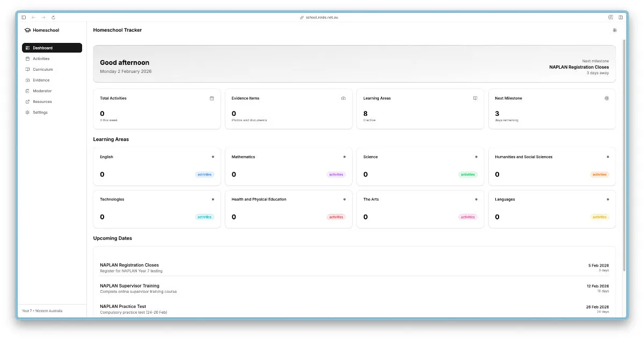Click the activities badge on The Arts card
Image resolution: width=644 pixels, height=340 pixels.
click(468, 217)
